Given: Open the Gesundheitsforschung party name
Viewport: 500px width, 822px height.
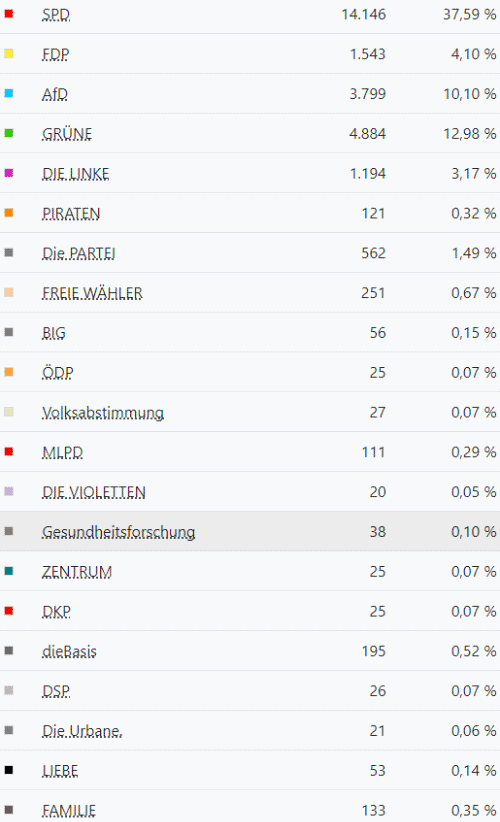Looking at the screenshot, I should coord(118,532).
